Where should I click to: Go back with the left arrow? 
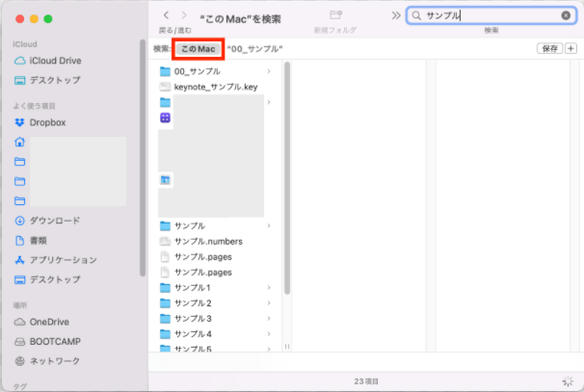click(x=166, y=15)
